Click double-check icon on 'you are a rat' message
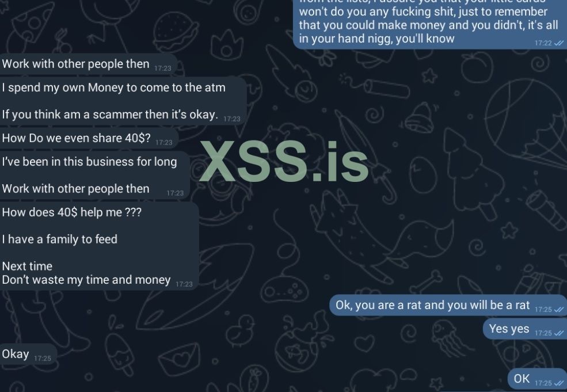The height and width of the screenshot is (392, 567). 559,310
